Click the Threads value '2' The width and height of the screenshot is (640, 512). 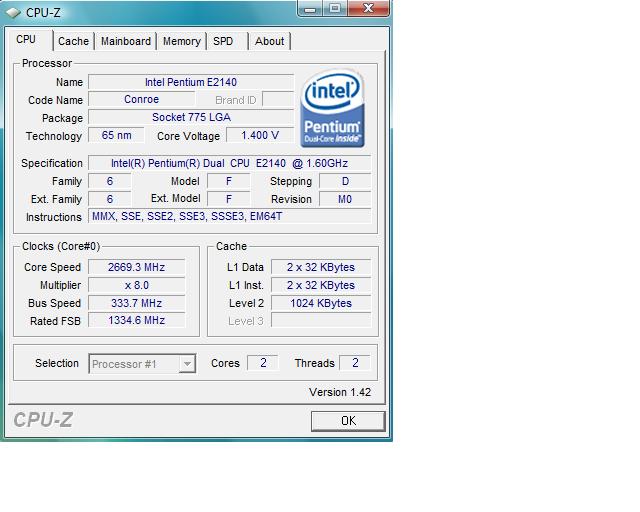click(x=355, y=363)
